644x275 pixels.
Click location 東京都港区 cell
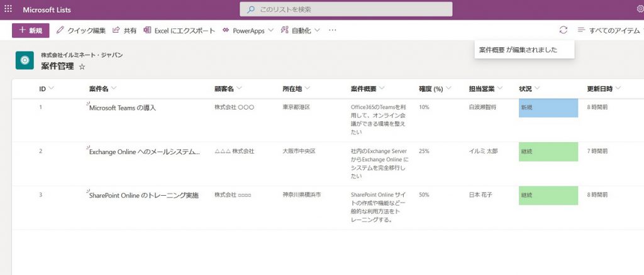pos(296,107)
